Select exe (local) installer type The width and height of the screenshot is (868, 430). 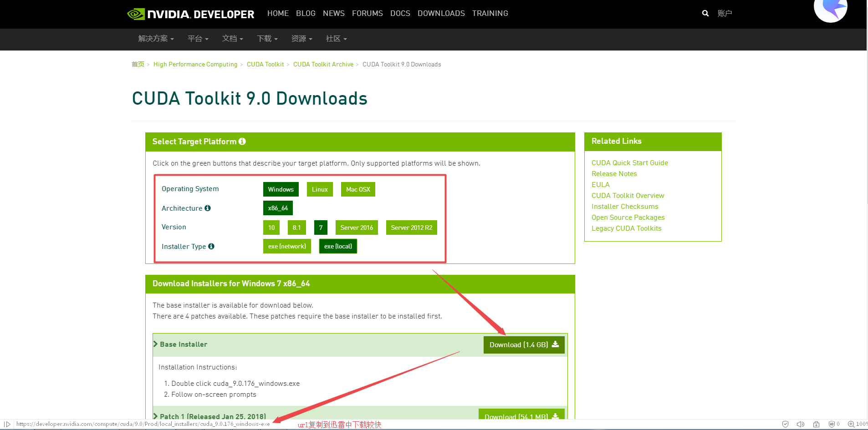click(x=338, y=246)
